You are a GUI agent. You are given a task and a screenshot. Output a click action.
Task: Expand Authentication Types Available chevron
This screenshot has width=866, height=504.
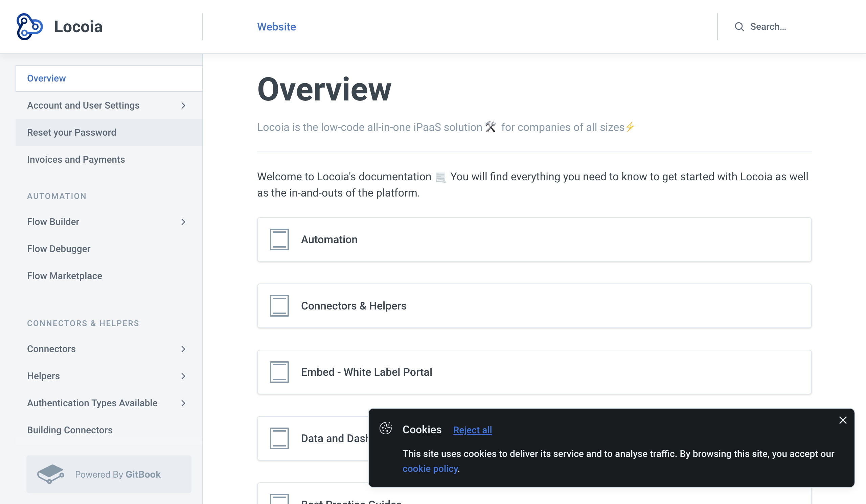pyautogui.click(x=183, y=403)
